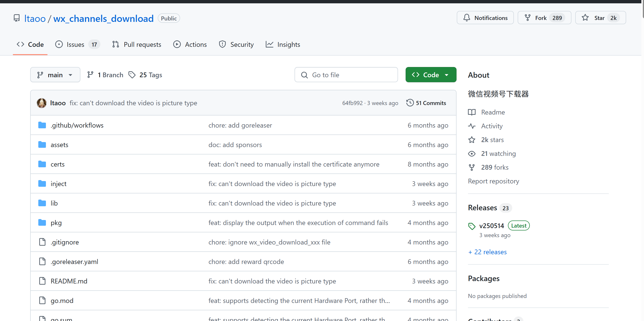
Task: Go to the Actions tab
Action: coord(190,44)
